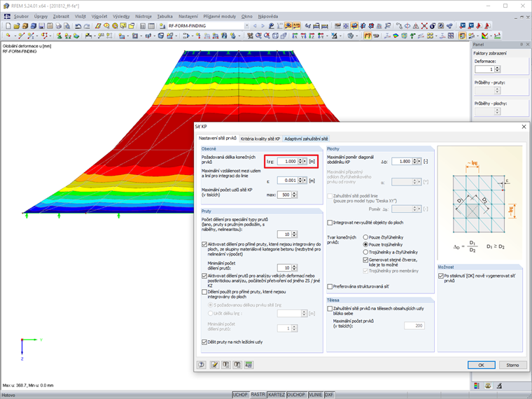Select 'Pouze čtyřúhelníky' radio button
This screenshot has height=399, width=532.
tap(365, 237)
